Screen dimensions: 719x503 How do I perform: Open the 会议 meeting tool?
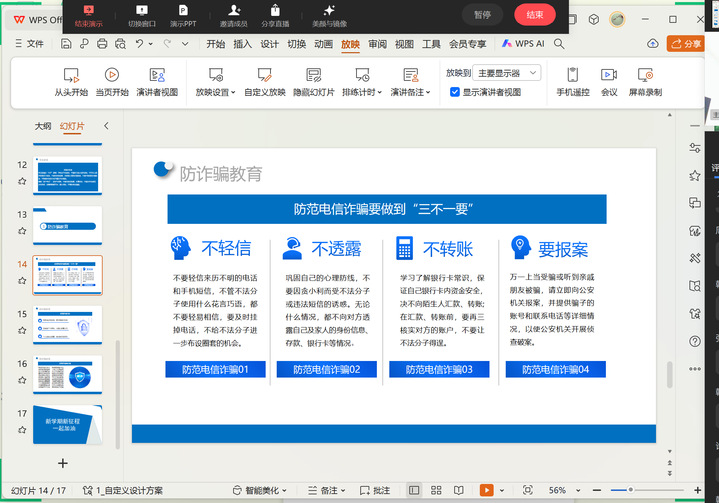(608, 75)
